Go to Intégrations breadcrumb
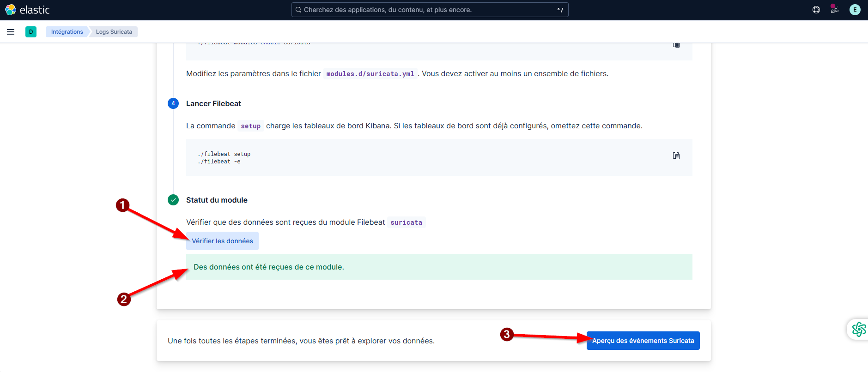The image size is (868, 372). [x=67, y=32]
